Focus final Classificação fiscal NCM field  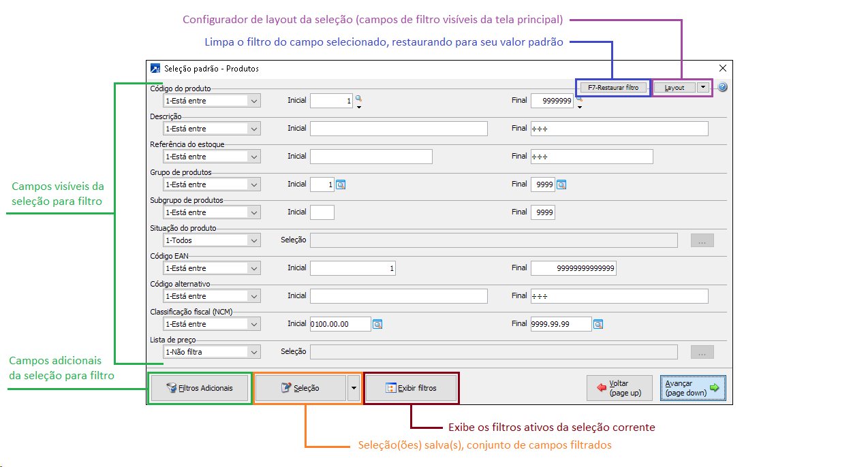point(561,324)
